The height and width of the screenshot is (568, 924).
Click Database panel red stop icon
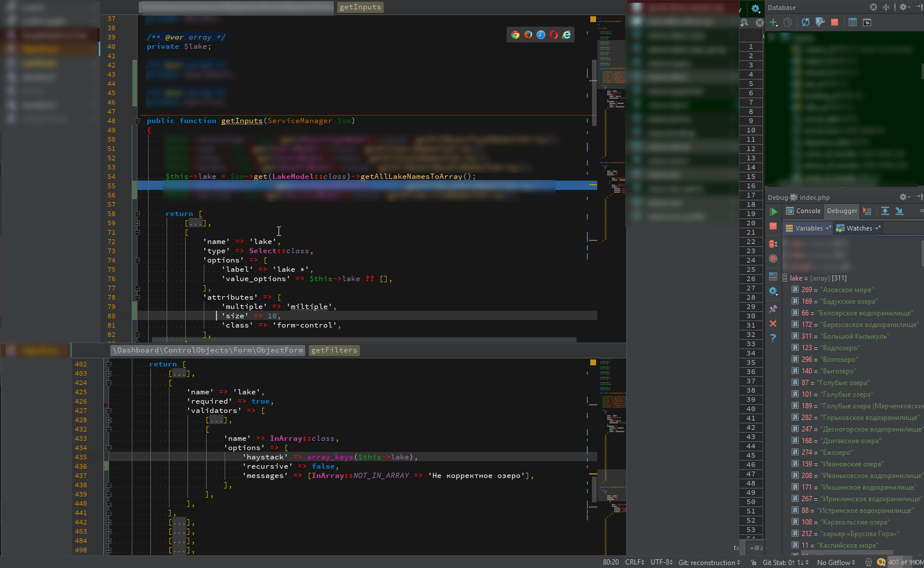coord(835,22)
